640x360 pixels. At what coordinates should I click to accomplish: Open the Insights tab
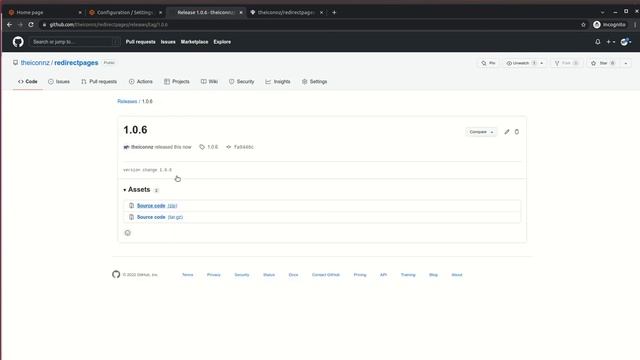(x=278, y=82)
